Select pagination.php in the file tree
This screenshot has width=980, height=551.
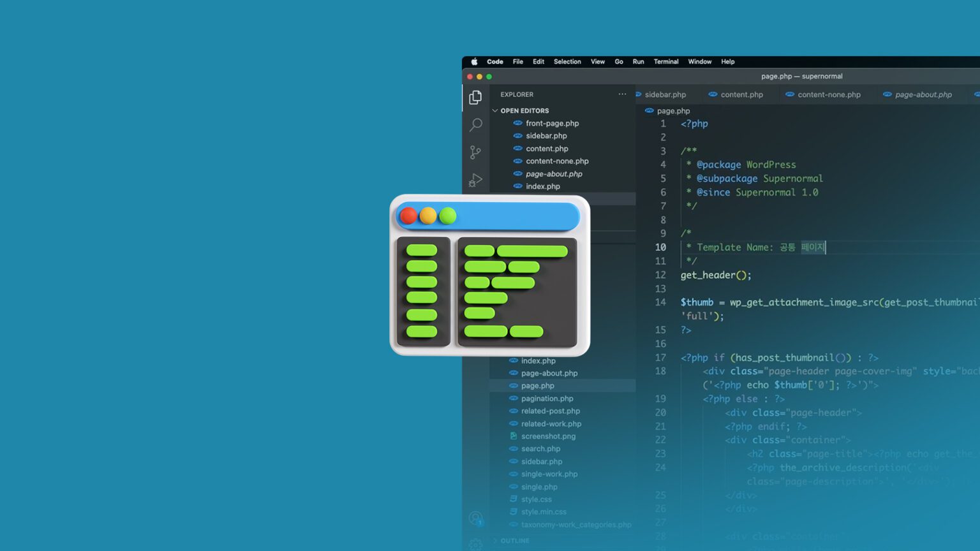pos(547,399)
